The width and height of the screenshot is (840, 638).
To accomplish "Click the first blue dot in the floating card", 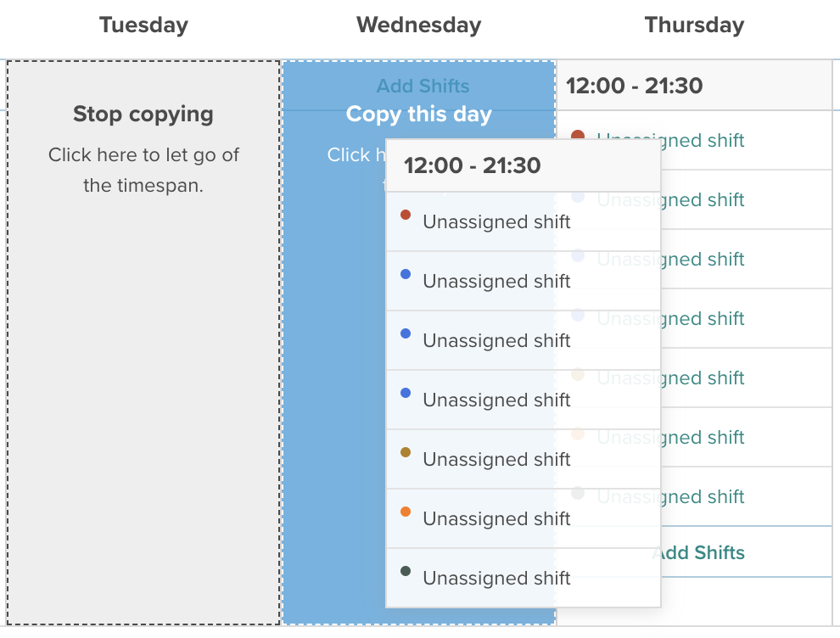I will (406, 274).
